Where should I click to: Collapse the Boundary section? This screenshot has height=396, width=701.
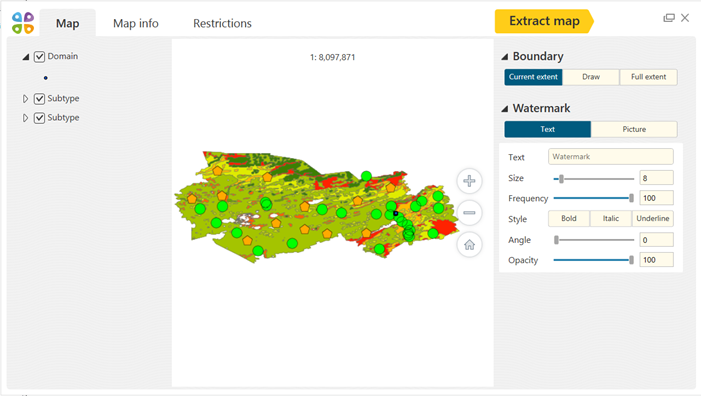coord(505,57)
